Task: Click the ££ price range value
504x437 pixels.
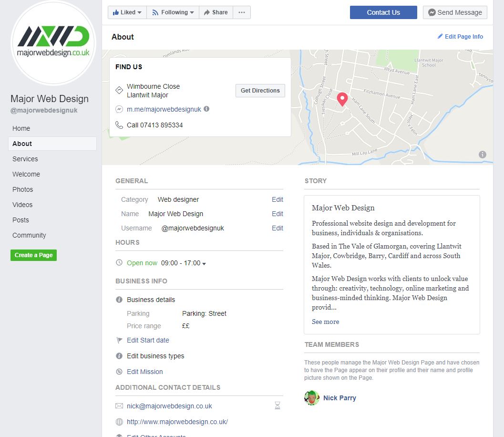Action: pos(186,326)
